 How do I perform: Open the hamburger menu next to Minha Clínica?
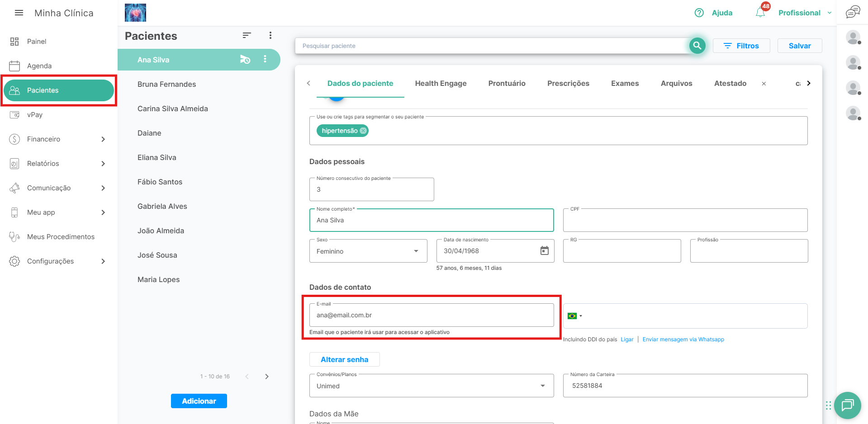(x=19, y=13)
